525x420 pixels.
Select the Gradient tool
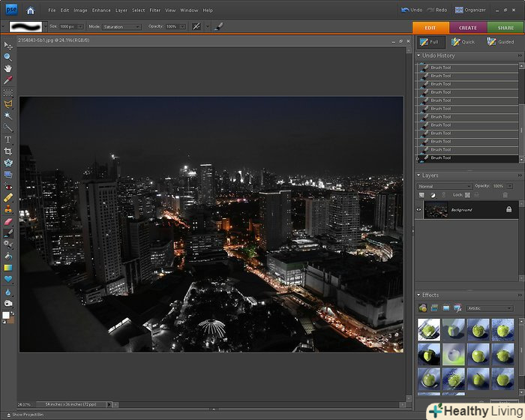pyautogui.click(x=8, y=268)
